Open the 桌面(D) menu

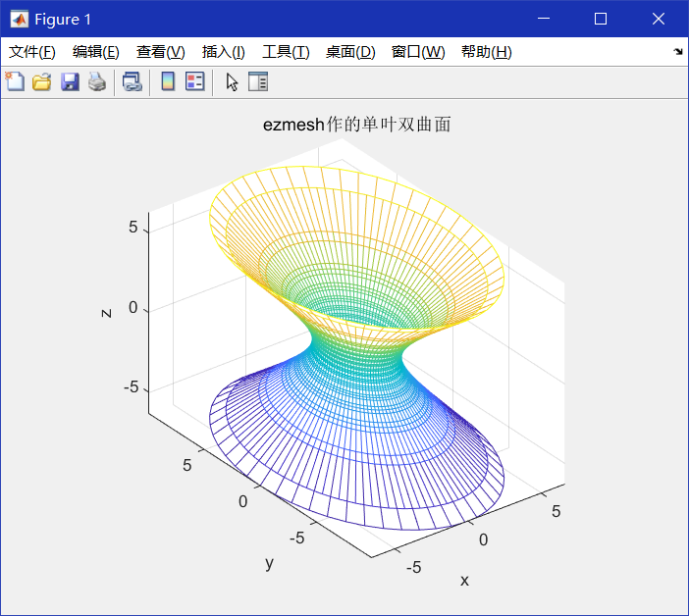coord(350,52)
